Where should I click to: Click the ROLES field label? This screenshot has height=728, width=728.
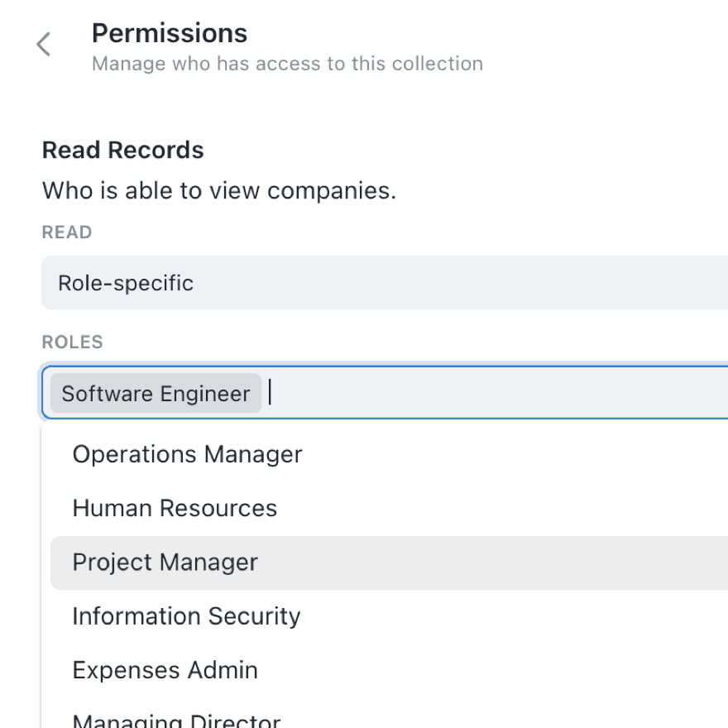(73, 342)
